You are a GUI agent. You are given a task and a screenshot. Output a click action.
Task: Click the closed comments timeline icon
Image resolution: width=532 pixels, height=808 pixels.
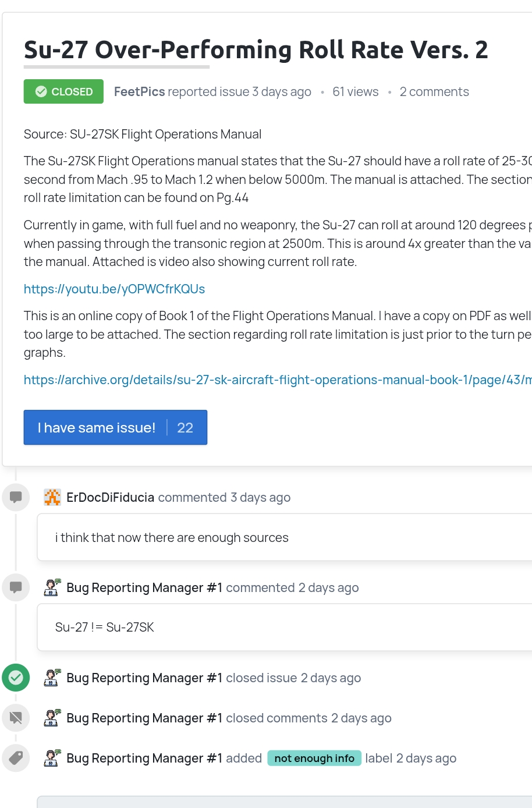[16, 718]
